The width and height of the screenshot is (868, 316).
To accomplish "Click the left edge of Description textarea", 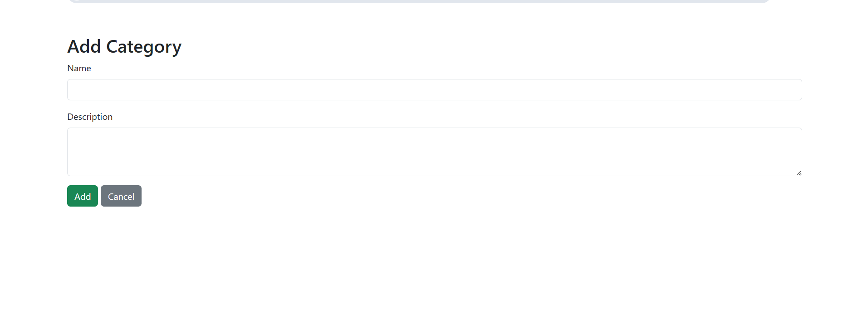I will (x=73, y=152).
